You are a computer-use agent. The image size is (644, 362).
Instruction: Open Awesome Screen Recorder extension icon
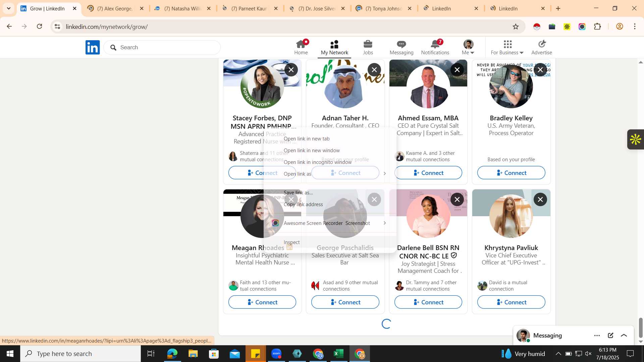pos(582,26)
